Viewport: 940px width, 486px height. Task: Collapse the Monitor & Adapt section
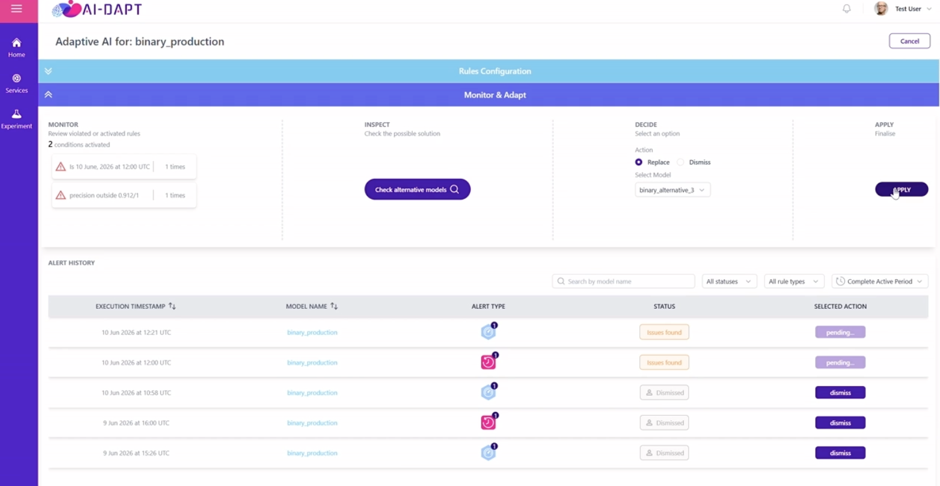coord(49,95)
